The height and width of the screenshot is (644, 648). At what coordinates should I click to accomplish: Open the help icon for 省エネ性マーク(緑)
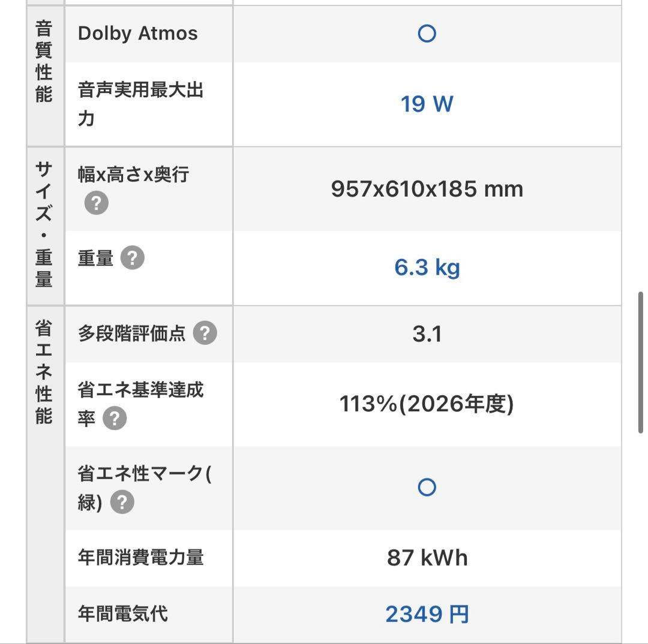122,503
